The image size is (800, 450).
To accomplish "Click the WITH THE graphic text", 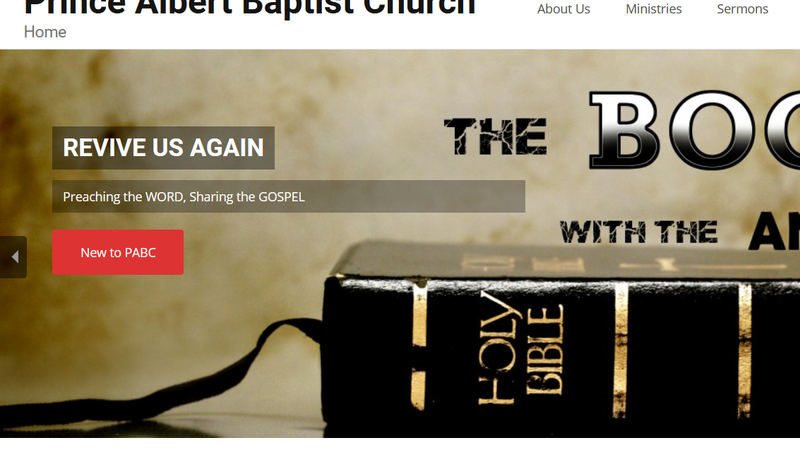I will 639,232.
